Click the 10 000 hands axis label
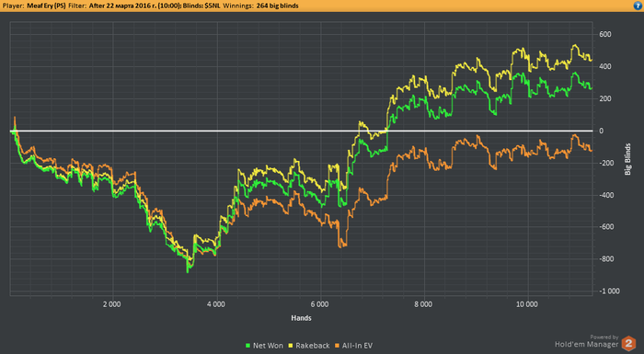This screenshot has width=644, height=354. pos(527,304)
